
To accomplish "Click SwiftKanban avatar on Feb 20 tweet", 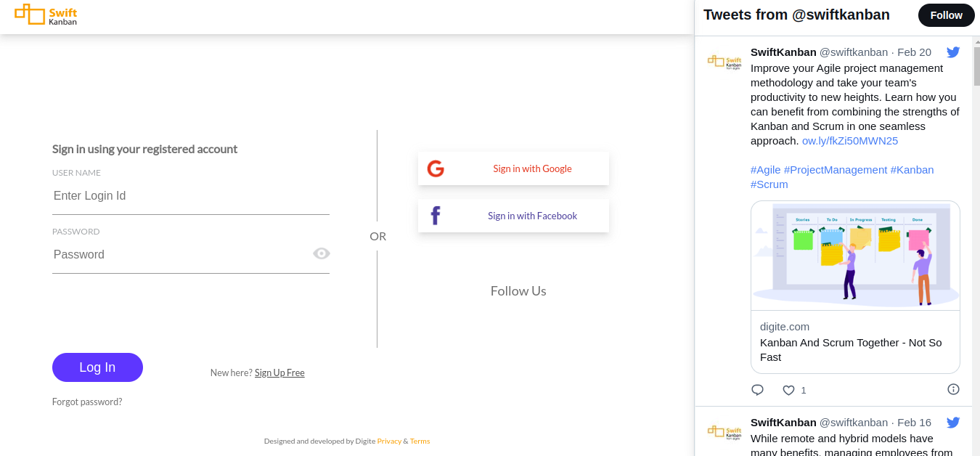I will click(x=724, y=63).
